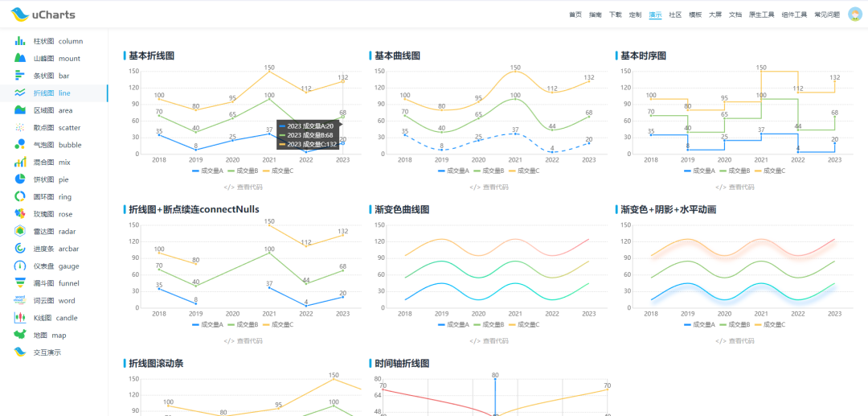868x416 pixels.
Task: Select the K线图 candle icon
Action: point(20,318)
